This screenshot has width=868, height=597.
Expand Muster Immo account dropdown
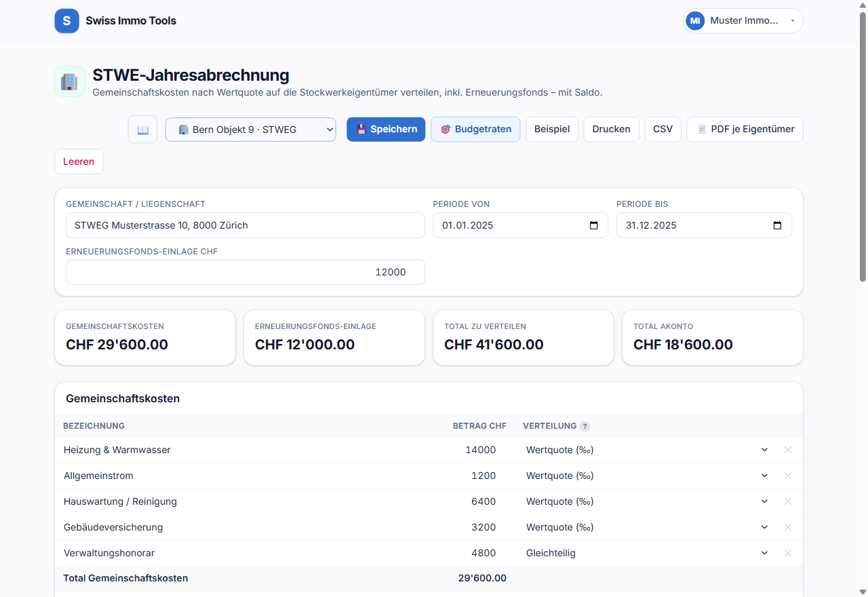tap(743, 21)
